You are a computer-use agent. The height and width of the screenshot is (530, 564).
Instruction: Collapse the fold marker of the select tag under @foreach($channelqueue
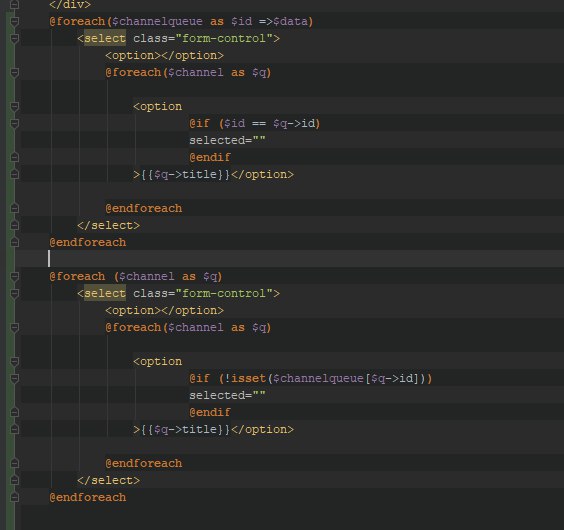(14, 38)
